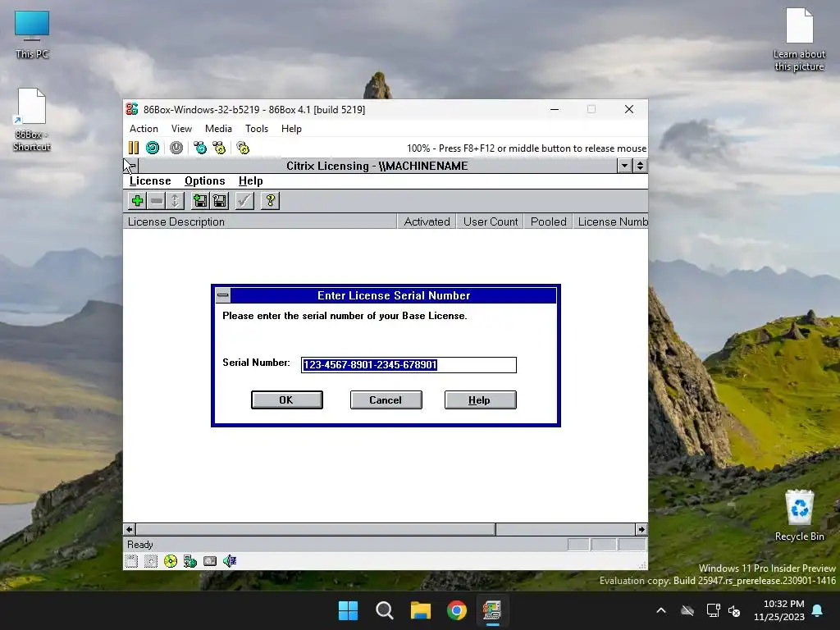Click the horizontal scrollbar thumb
The width and height of the screenshot is (840, 630).
click(316, 529)
